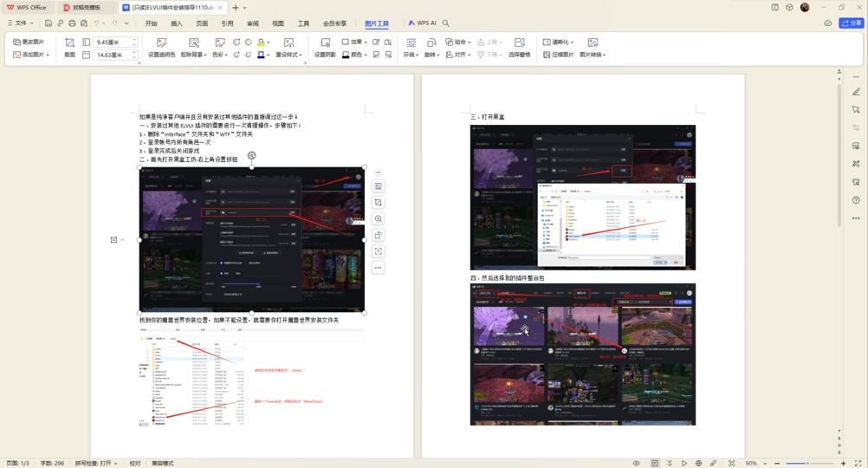The height and width of the screenshot is (468, 868).
Task: Close the ELVUI document tab
Action: click(220, 8)
